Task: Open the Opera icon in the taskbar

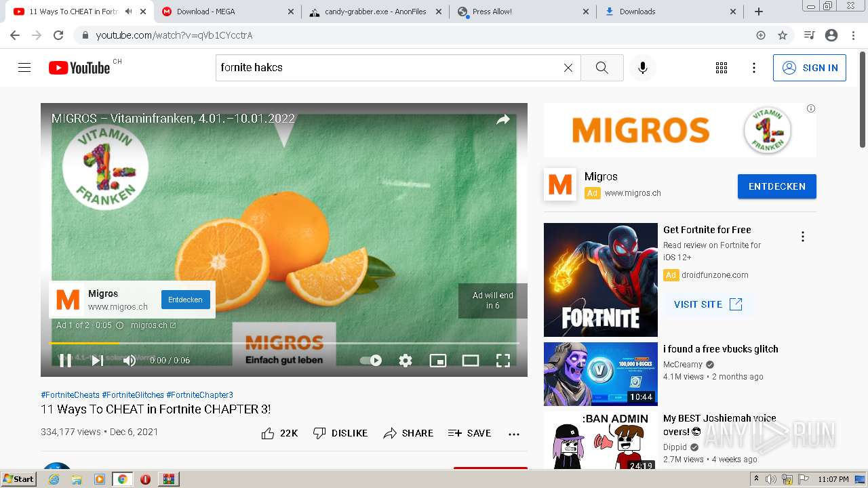Action: 145,479
